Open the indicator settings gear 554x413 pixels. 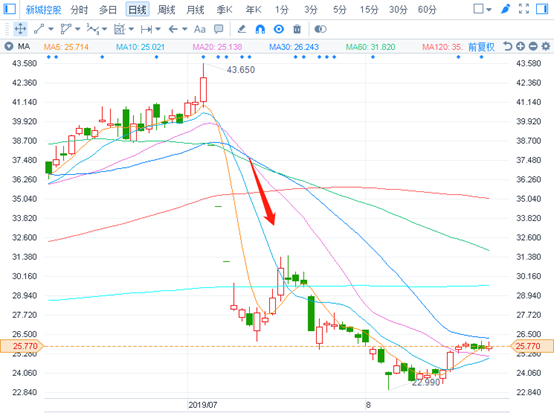pyautogui.click(x=546, y=46)
